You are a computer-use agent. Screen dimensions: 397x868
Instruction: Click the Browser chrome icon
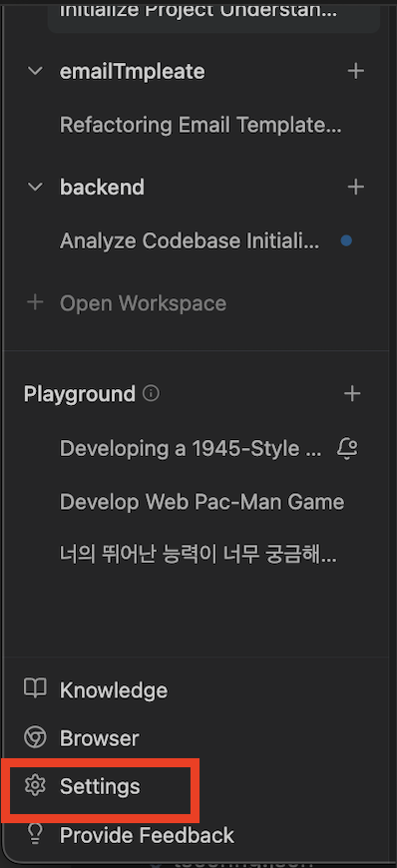[x=36, y=737]
